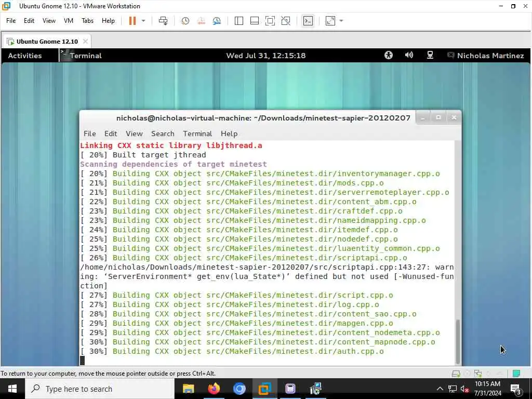Click the Windows search box
Image resolution: width=532 pixels, height=399 pixels.
click(x=100, y=389)
